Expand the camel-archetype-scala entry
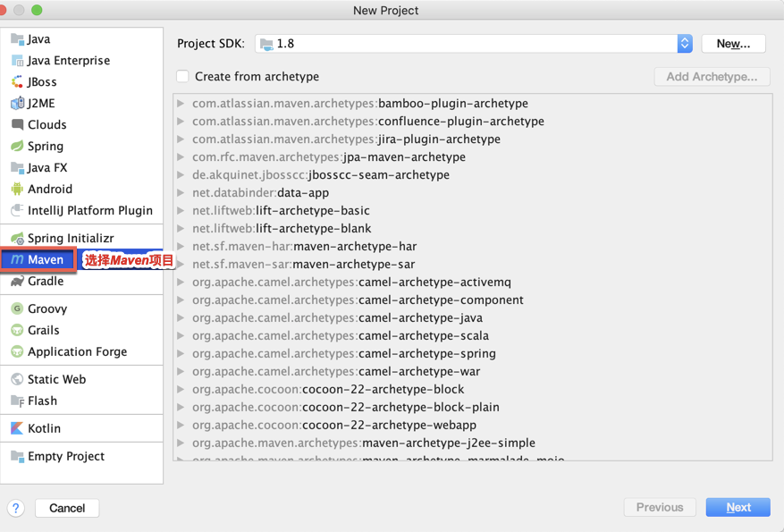 click(181, 335)
